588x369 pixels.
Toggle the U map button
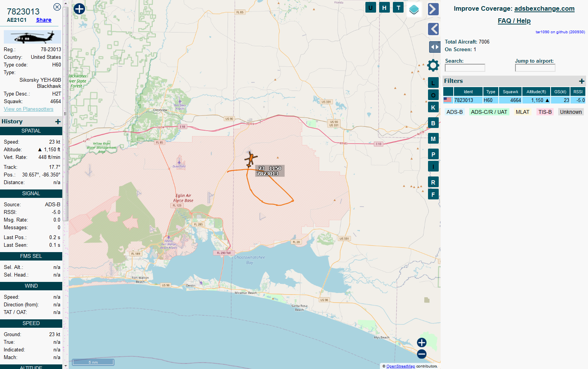coord(370,8)
